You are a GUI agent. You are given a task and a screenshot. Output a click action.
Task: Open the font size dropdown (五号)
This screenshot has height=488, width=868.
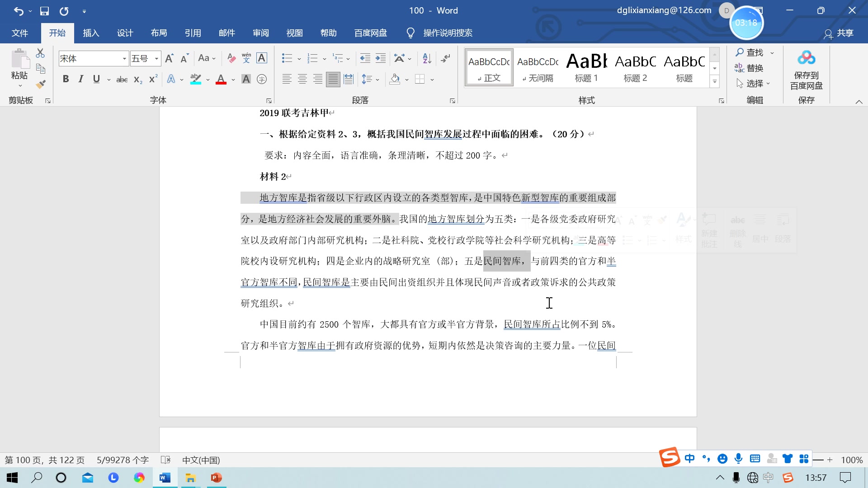click(x=156, y=59)
